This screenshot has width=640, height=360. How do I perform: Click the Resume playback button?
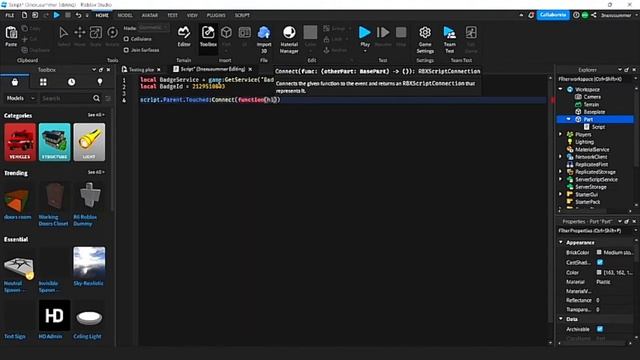[x=383, y=32]
